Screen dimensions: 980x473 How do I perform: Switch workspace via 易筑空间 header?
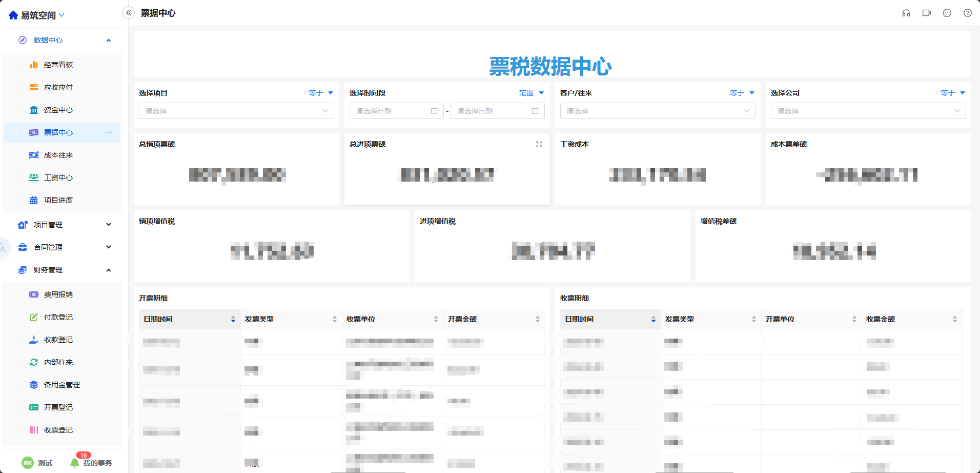coord(37,15)
